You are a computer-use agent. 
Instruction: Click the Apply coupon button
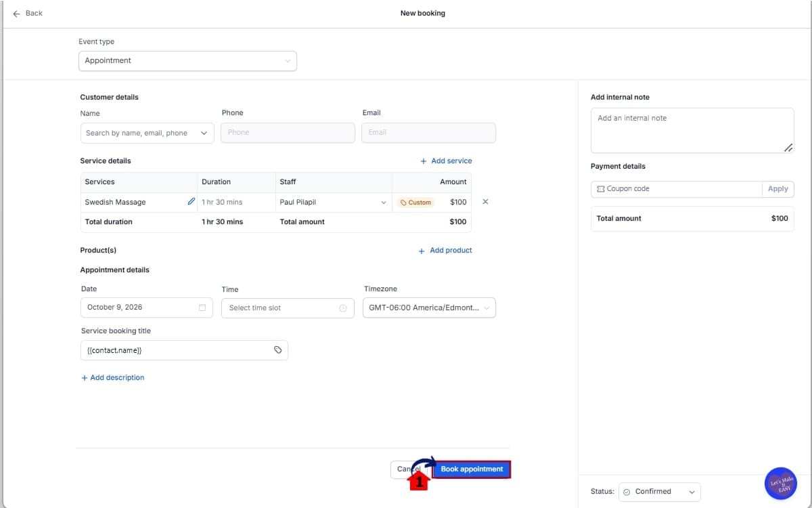click(778, 189)
